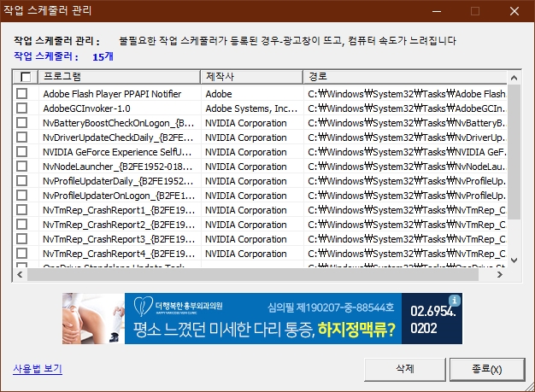Viewport: 535px width, 392px height.
Task: Click path cell ending NvBatteryB
Action: pyautogui.click(x=407, y=123)
